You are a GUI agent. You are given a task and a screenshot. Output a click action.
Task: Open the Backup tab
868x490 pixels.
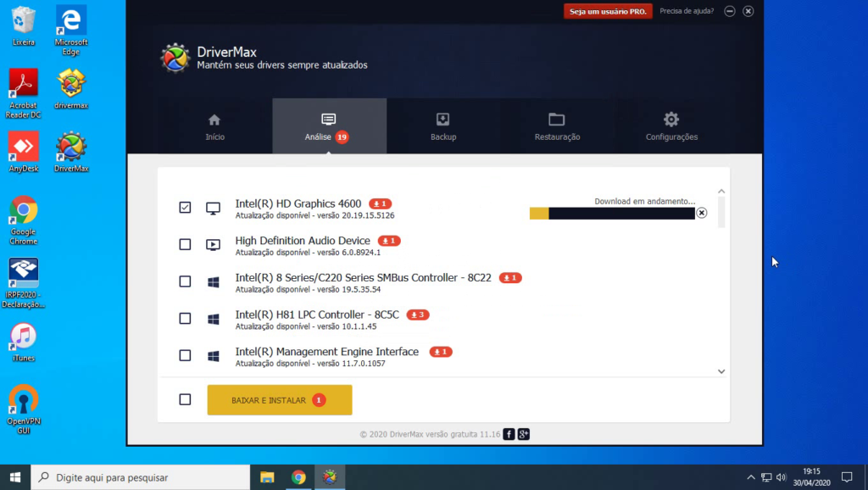pyautogui.click(x=442, y=127)
